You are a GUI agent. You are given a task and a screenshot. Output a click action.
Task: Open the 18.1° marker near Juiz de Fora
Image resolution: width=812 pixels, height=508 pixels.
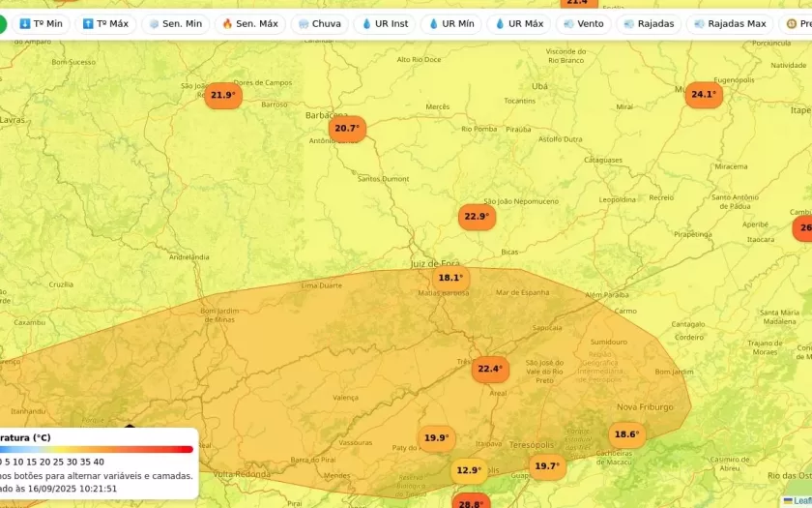(x=450, y=278)
